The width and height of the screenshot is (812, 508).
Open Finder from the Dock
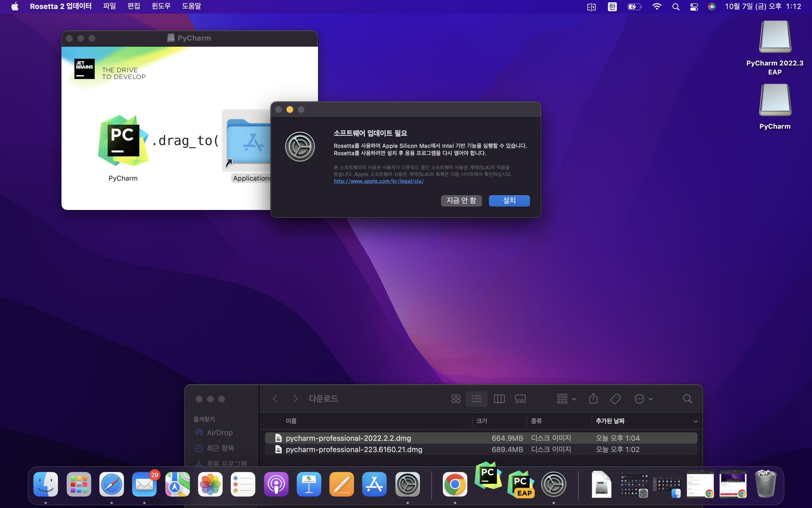coord(46,485)
